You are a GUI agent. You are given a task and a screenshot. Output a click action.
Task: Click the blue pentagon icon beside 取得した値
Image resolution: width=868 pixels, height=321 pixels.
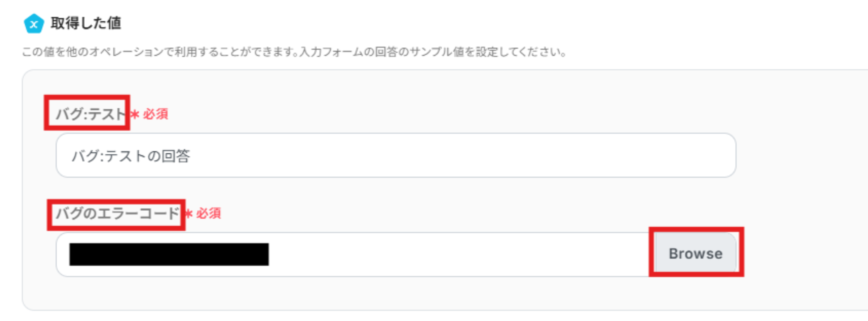(x=34, y=24)
